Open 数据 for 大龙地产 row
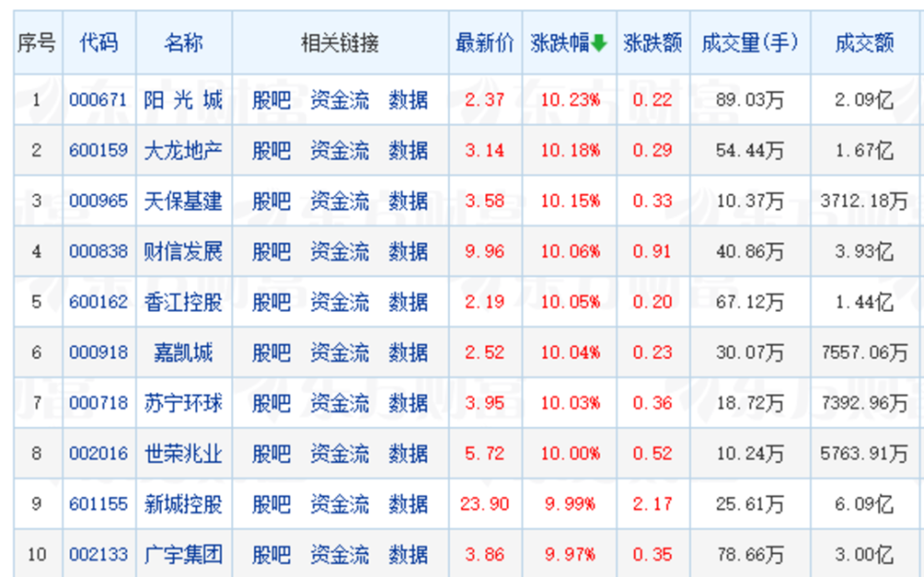 point(408,151)
